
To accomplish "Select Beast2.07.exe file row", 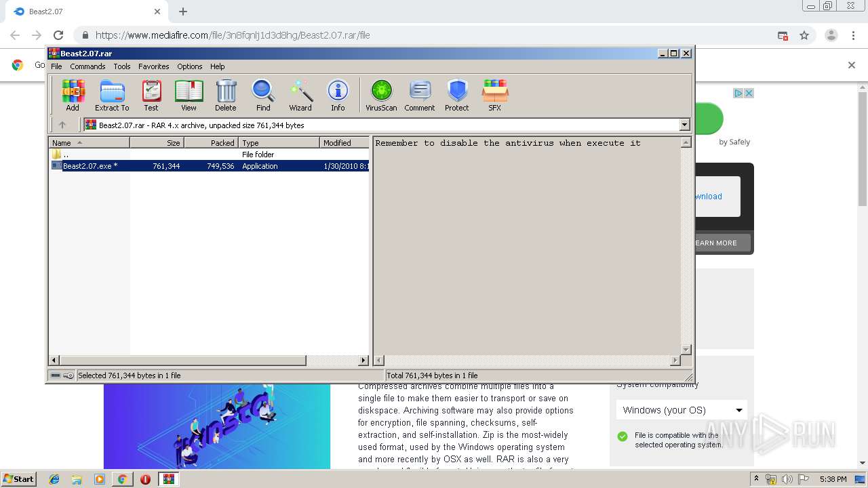I will (x=209, y=166).
